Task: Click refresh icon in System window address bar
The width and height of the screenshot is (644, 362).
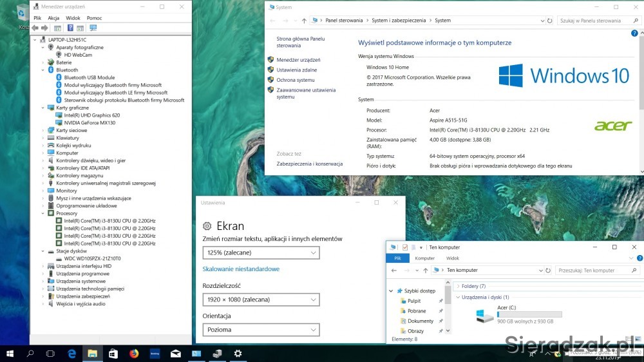Action: tap(549, 21)
